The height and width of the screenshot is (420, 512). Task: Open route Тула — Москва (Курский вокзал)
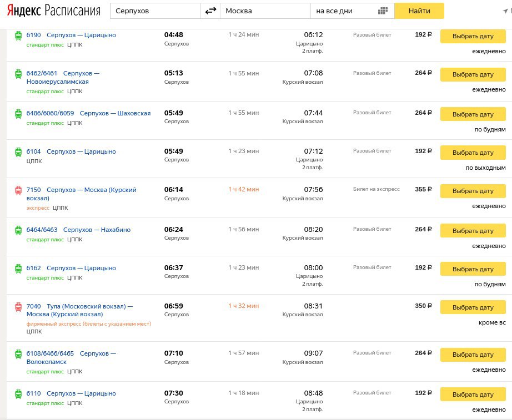79,310
